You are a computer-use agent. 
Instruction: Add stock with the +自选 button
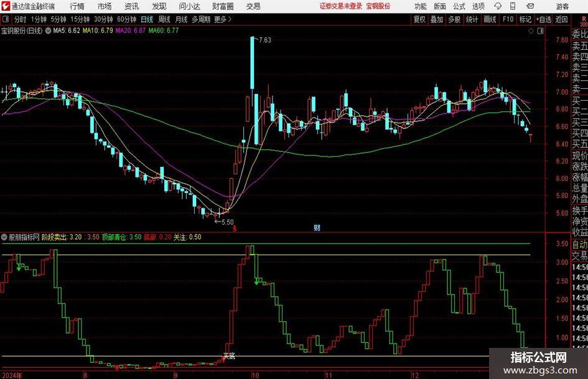tap(544, 19)
